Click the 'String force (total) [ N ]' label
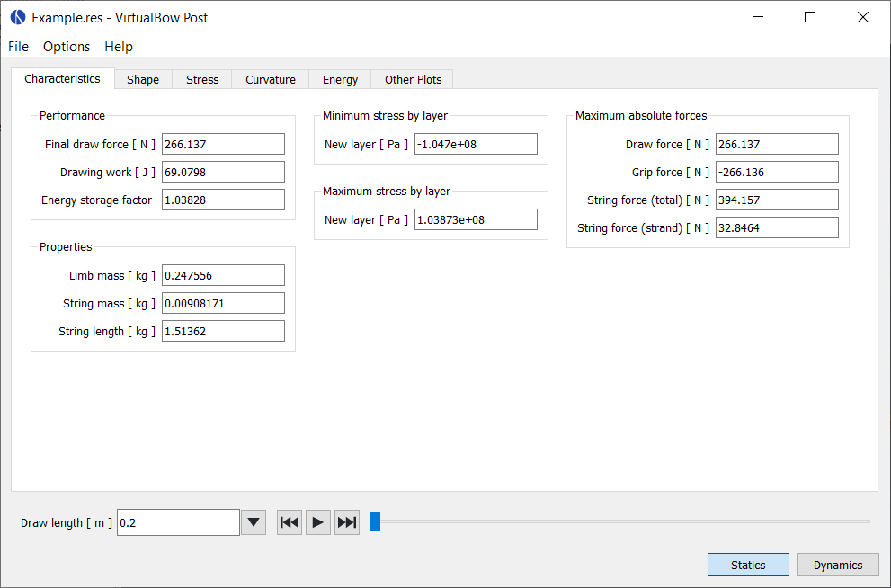 [648, 200]
